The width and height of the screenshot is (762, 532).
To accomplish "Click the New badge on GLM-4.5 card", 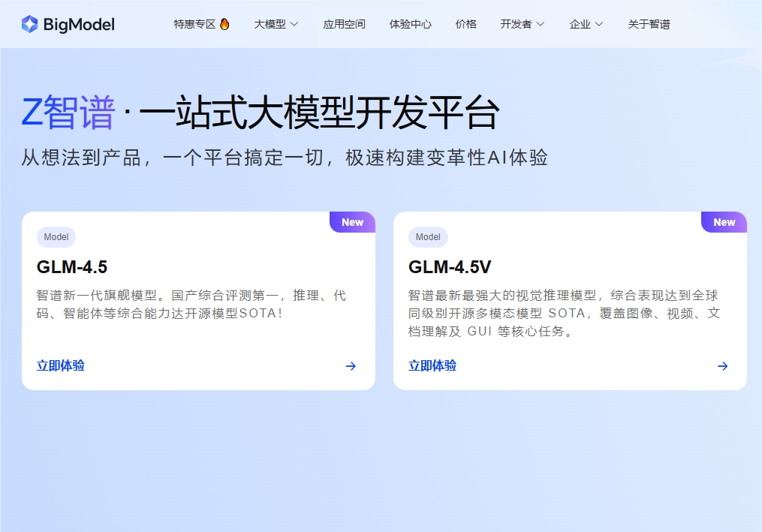I will [352, 222].
